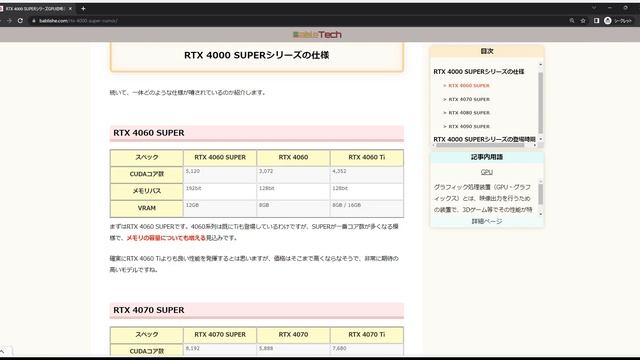Click the RTX 4070 table column header
This screenshot has width=640, height=360.
tap(293, 335)
